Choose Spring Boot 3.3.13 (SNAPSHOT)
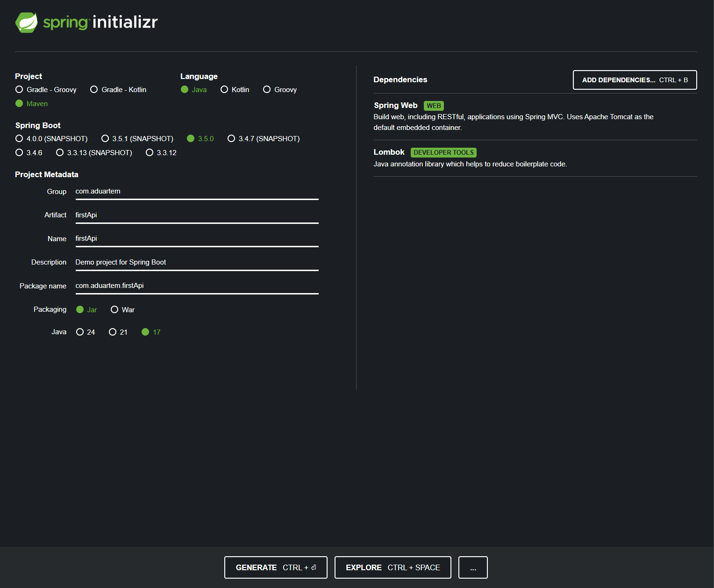The image size is (714, 588). 94,153
